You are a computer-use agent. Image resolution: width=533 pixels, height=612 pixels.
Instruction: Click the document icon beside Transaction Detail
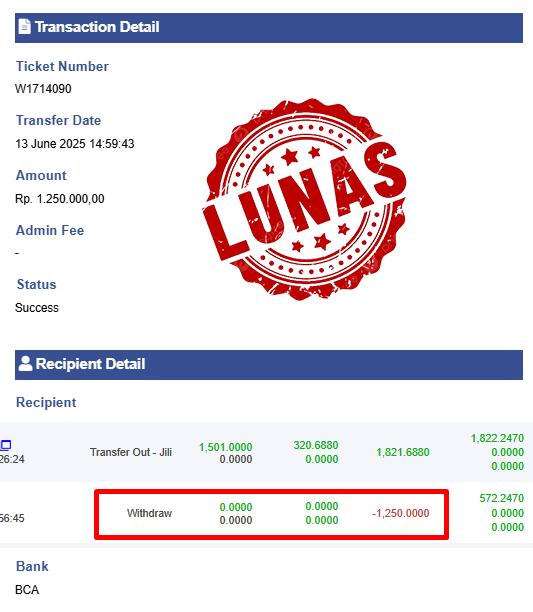[24, 27]
